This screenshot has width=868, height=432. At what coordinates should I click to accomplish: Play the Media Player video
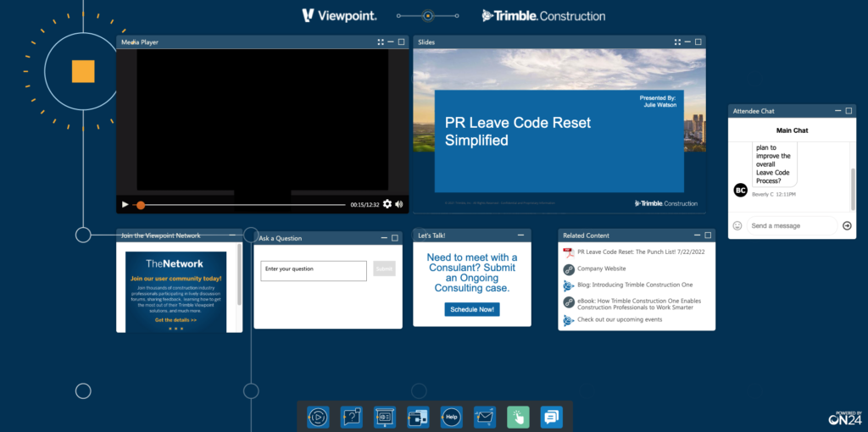coord(125,205)
